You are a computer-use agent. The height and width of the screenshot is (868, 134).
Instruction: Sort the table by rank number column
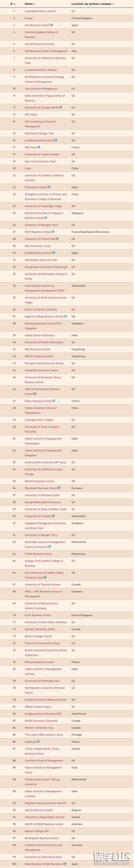(13, 4)
